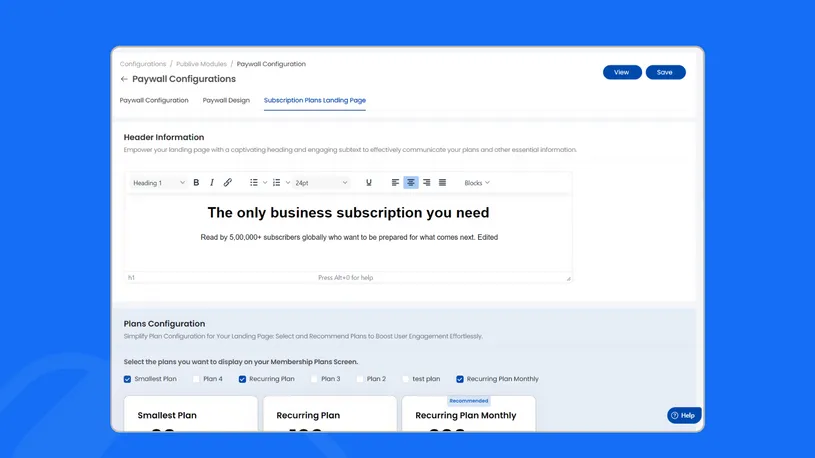Viewport: 815px width, 458px height.
Task: Click the Save button
Action: pyautogui.click(x=665, y=72)
